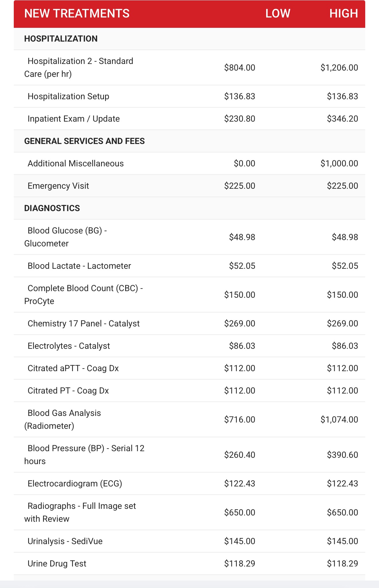Click the Blood Lactate - Lactometer item
Image resolution: width=379 pixels, height=588 pixels.
pos(79,266)
